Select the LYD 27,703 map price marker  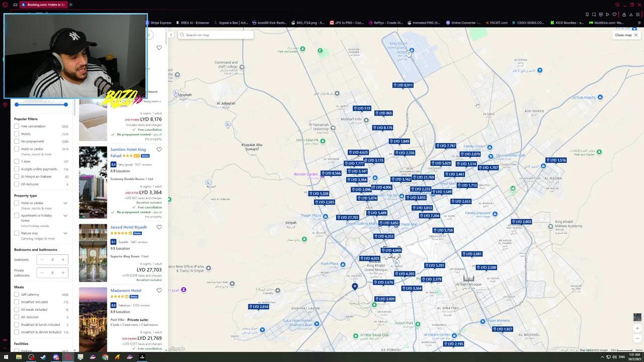point(347,218)
